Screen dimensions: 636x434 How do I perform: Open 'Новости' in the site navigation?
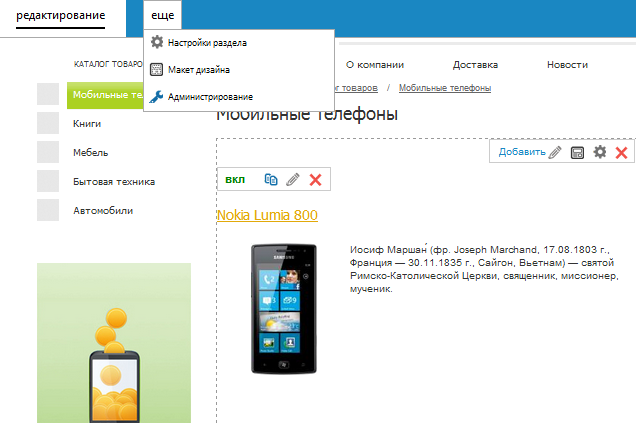pyautogui.click(x=567, y=64)
